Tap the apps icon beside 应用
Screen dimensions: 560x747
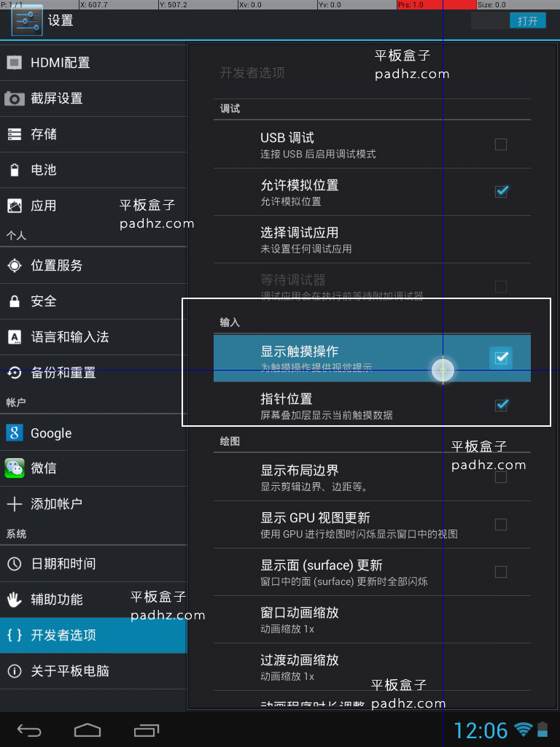(x=15, y=206)
